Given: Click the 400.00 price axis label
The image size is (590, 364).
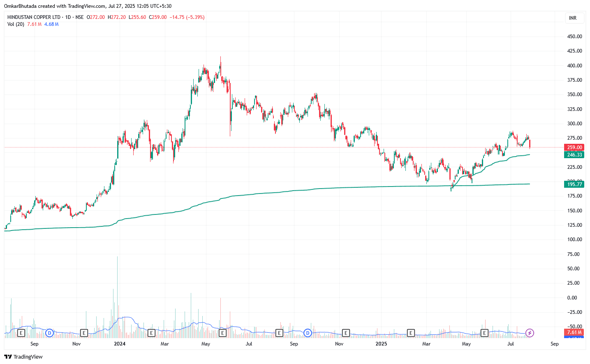Looking at the screenshot, I should [x=574, y=66].
